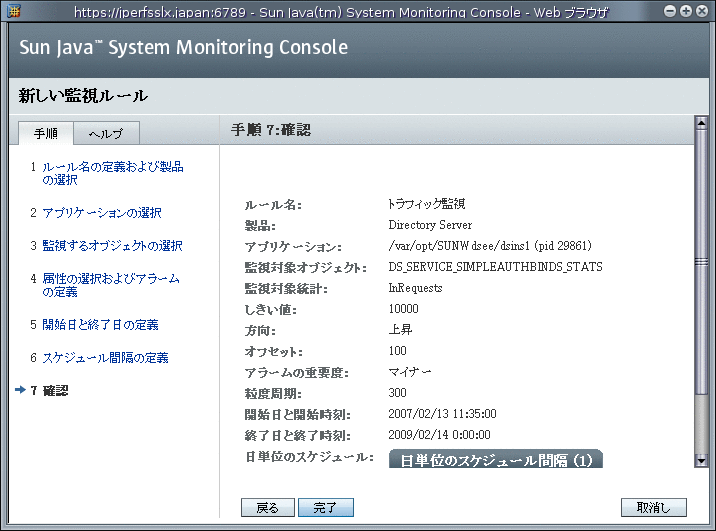Click the 新しい監視ルール title

click(x=83, y=95)
